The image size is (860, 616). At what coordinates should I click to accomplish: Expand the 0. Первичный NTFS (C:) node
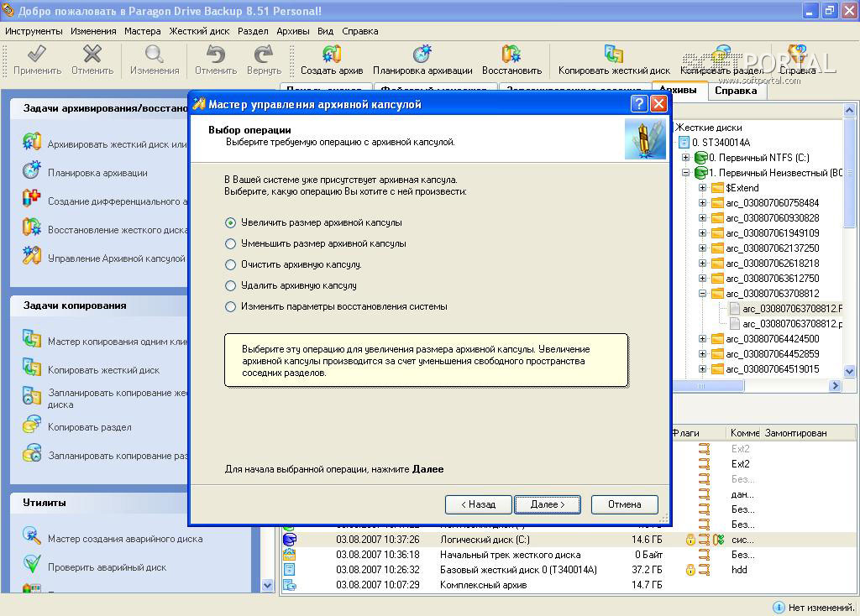tap(685, 158)
